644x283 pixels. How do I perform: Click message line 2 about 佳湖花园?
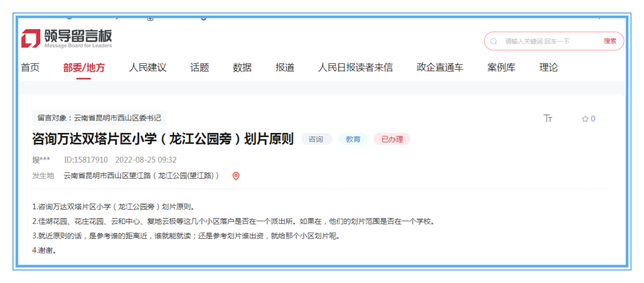coord(233,222)
